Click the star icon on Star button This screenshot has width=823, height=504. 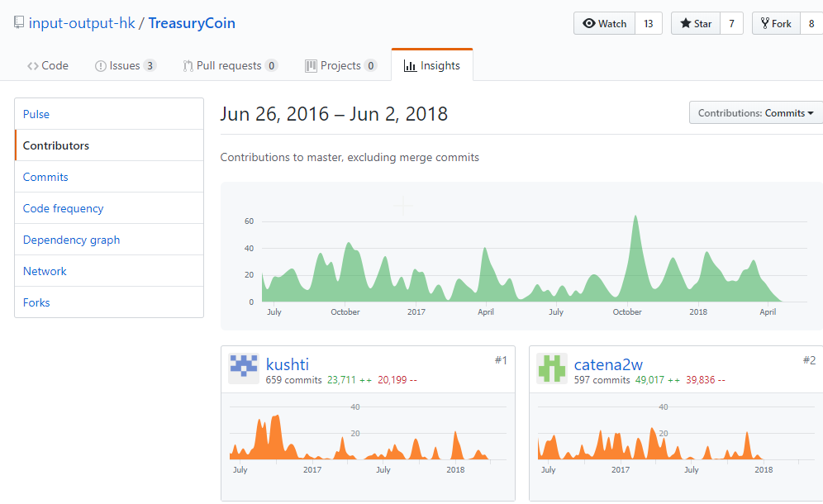[x=686, y=23]
